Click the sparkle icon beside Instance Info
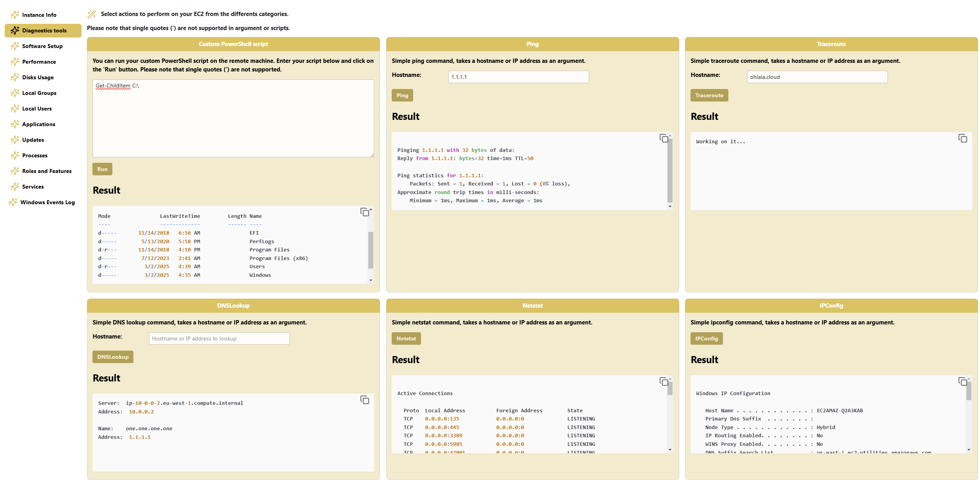This screenshot has height=481, width=980. pos(15,15)
